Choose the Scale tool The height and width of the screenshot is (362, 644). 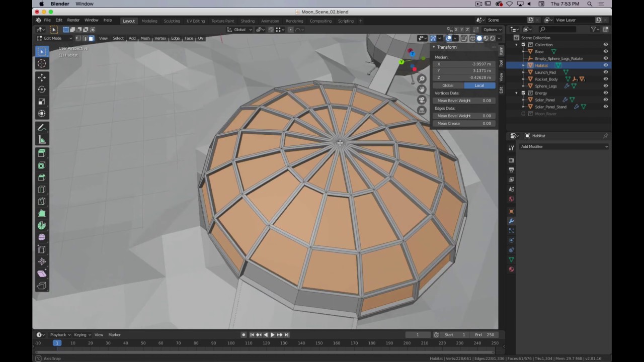pos(42,102)
